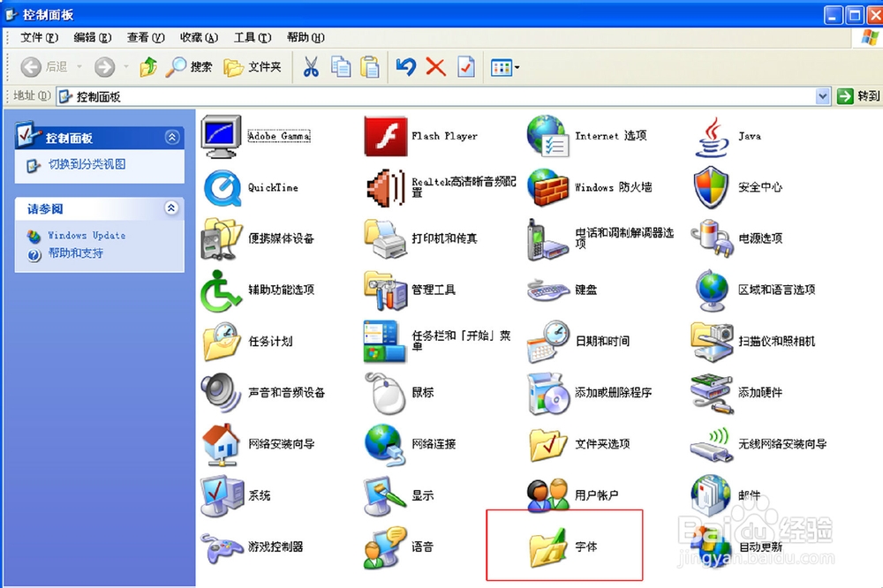Open the address bar dropdown arrow
883x588 pixels.
(823, 95)
